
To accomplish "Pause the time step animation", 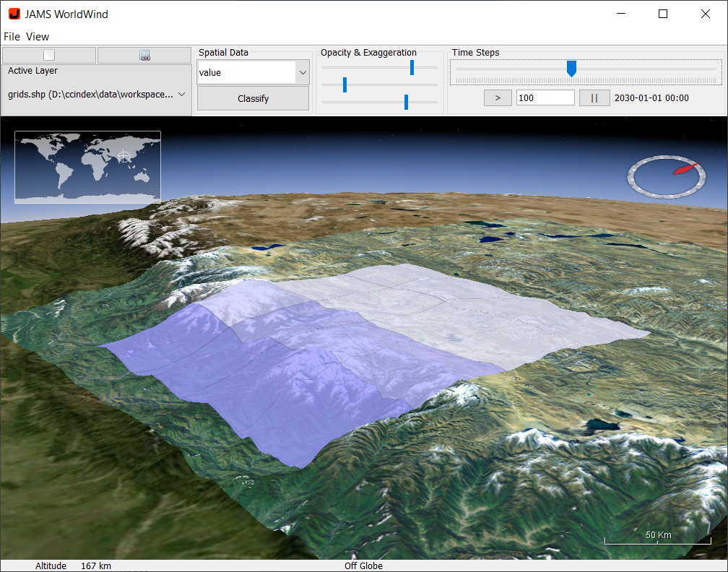I will coord(594,98).
